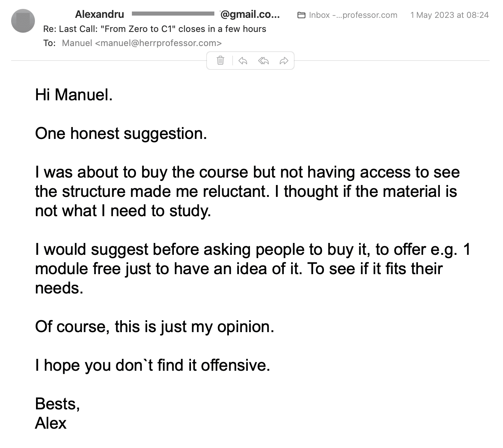Image resolution: width=503 pixels, height=448 pixels.
Task: Click the "To:" field label
Action: tap(49, 43)
